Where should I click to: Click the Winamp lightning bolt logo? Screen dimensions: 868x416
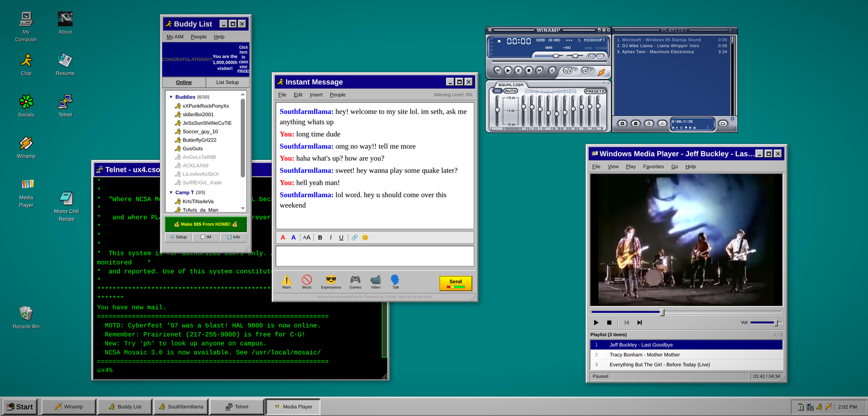coord(601,72)
